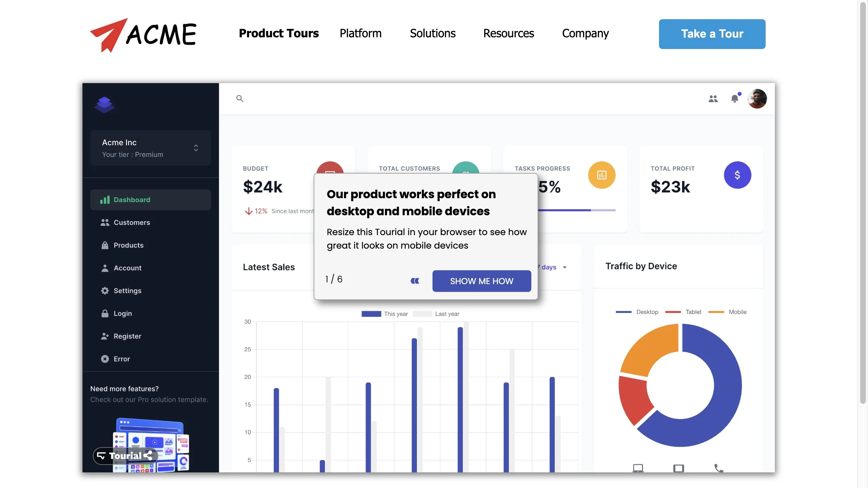The width and height of the screenshot is (868, 488).
Task: Click the Account person icon
Action: tap(105, 268)
